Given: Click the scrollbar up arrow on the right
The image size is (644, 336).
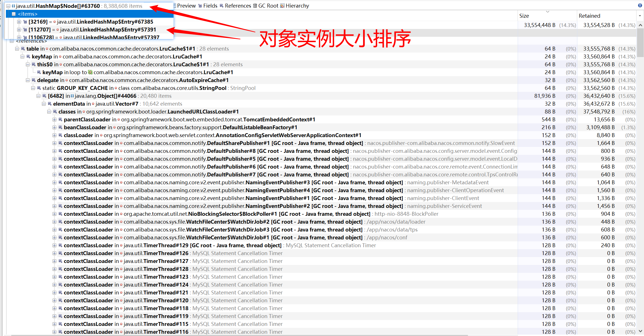Looking at the screenshot, I should (640, 25).
